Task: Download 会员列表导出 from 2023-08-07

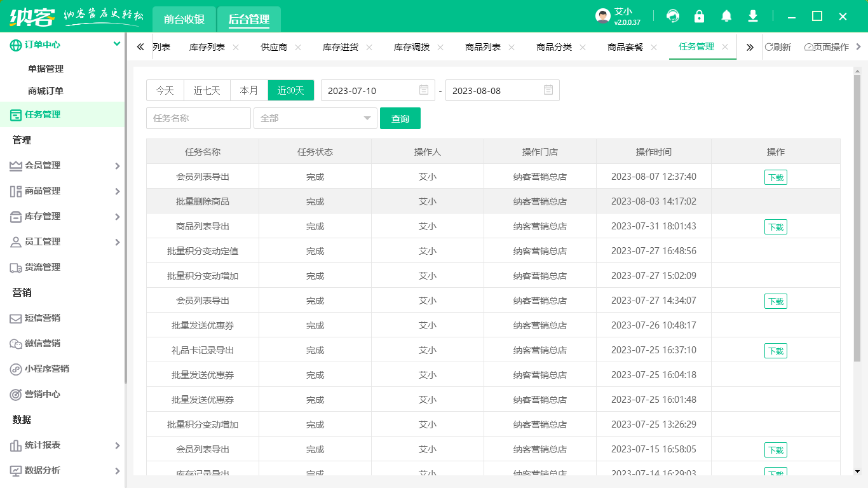Action: click(776, 177)
